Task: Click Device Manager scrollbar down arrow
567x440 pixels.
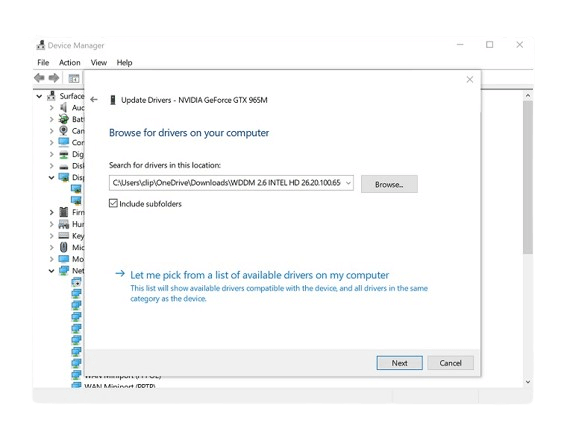Action: [528, 382]
